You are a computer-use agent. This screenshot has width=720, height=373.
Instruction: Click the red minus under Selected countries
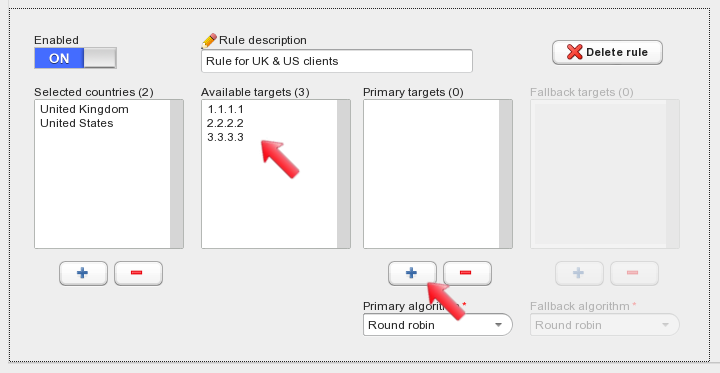tap(138, 273)
